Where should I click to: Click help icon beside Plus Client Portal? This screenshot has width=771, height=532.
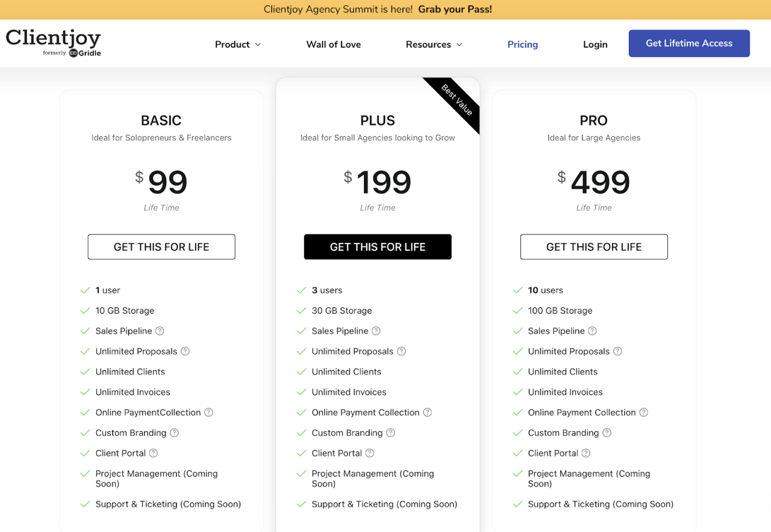(369, 453)
